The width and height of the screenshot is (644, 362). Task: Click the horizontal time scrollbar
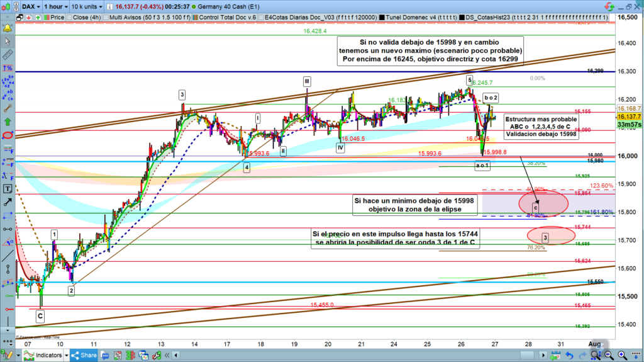coord(377,356)
